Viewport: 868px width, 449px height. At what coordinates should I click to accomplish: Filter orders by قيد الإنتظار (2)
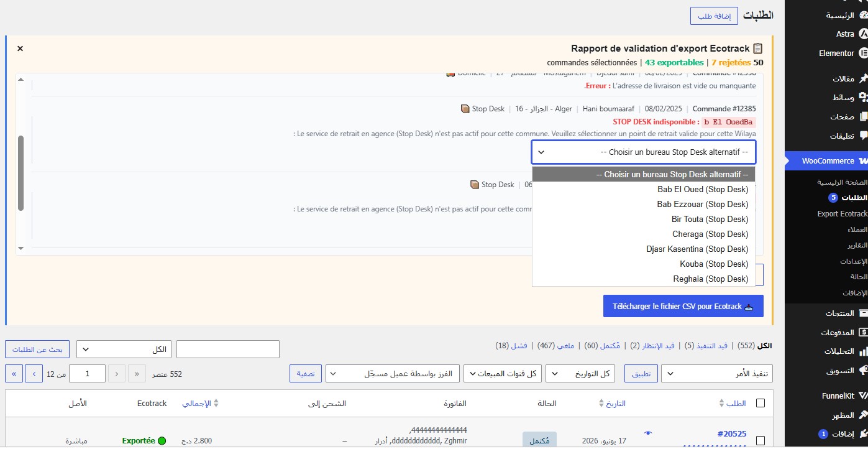652,345
